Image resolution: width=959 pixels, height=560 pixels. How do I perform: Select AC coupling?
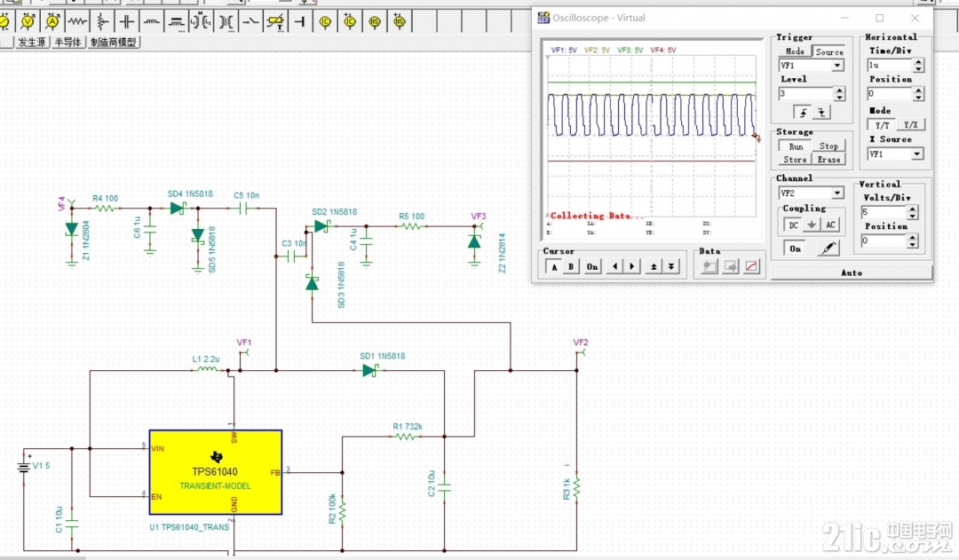[x=830, y=225]
